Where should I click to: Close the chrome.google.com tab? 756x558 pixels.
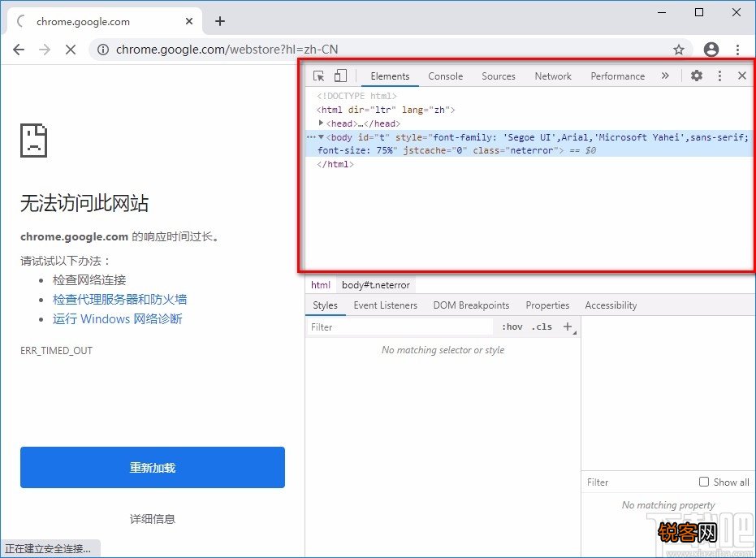tap(189, 21)
